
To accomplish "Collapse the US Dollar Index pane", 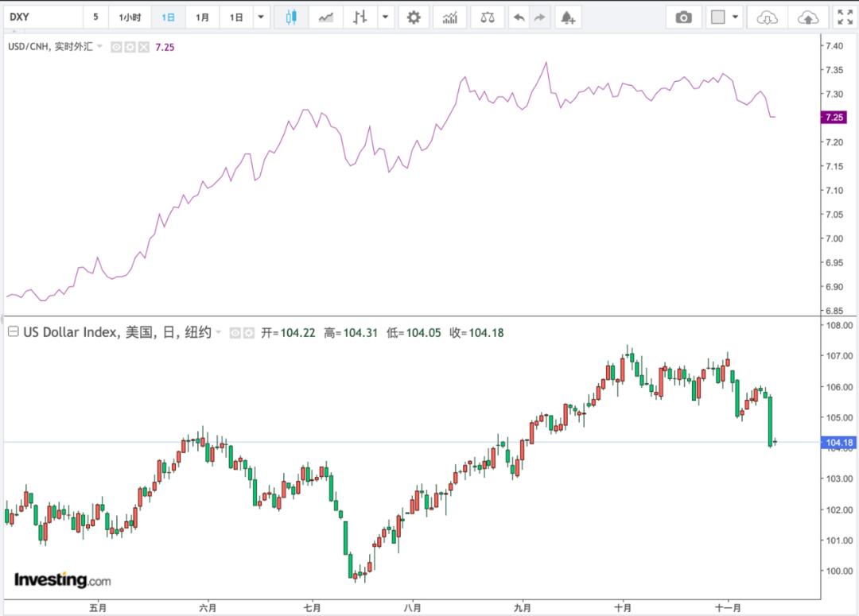I will pyautogui.click(x=14, y=331).
